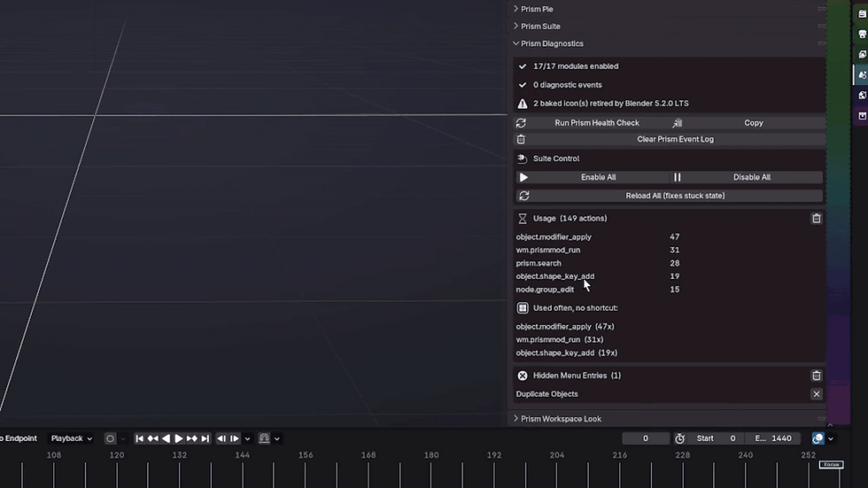Click the trash icon beside Clear Prism Event Log

[x=521, y=139]
